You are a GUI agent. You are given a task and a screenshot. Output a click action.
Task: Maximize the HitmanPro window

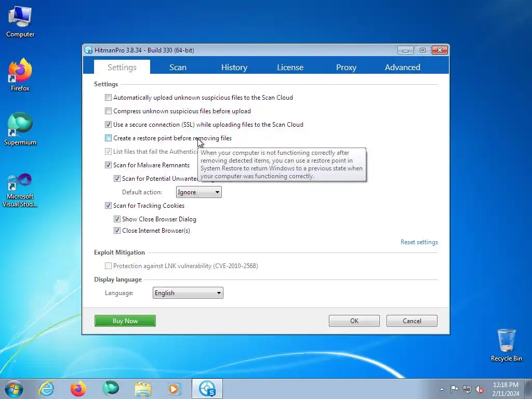tap(422, 50)
